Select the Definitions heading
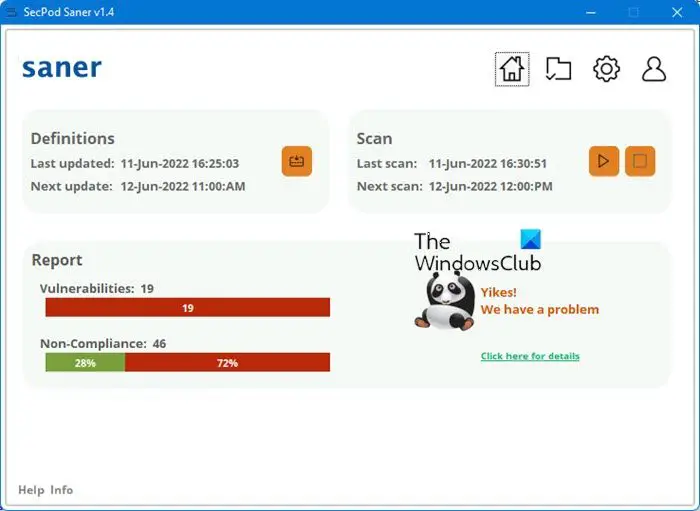This screenshot has width=700, height=511. (72, 139)
